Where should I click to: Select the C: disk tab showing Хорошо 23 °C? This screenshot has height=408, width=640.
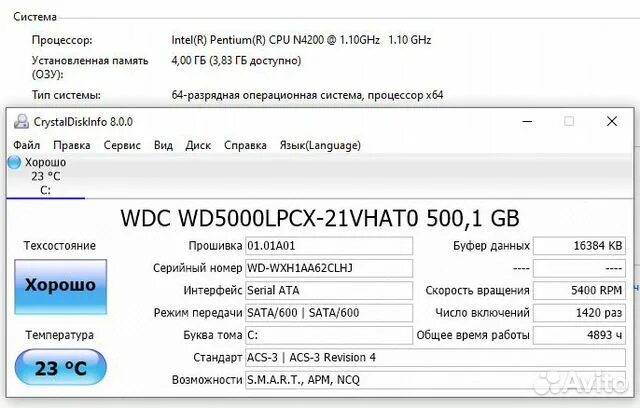click(x=46, y=176)
